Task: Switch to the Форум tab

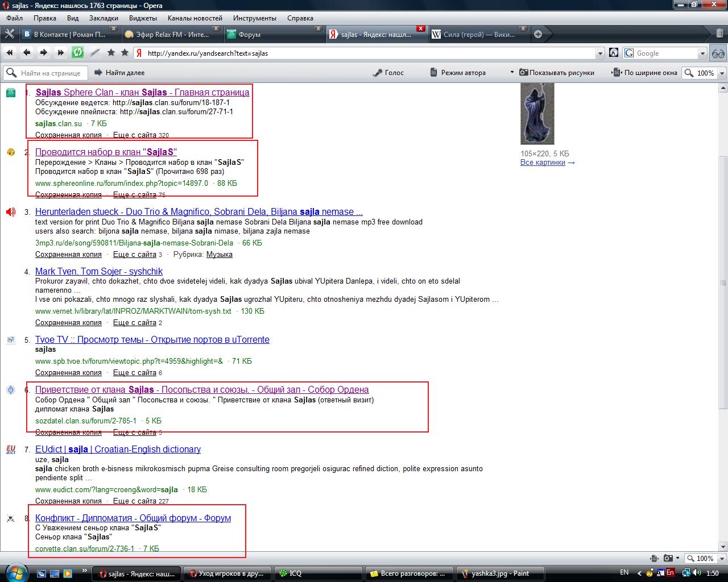Action: (249, 34)
